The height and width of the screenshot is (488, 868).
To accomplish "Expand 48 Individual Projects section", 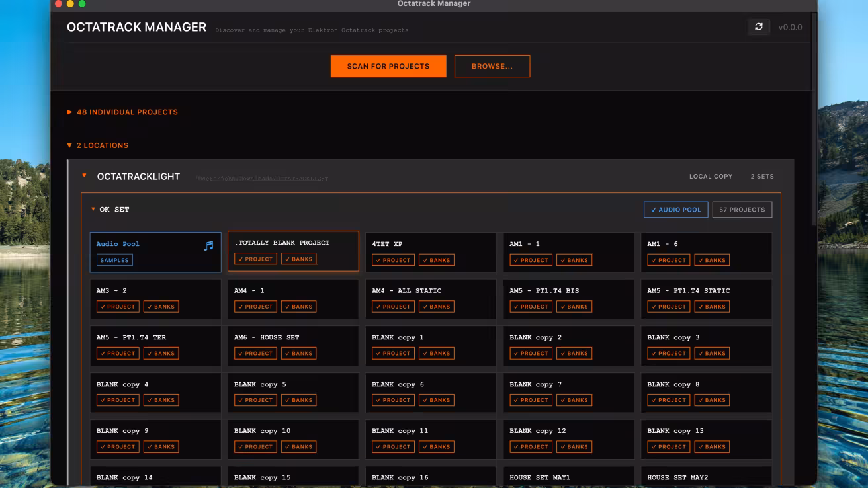I will 122,112.
